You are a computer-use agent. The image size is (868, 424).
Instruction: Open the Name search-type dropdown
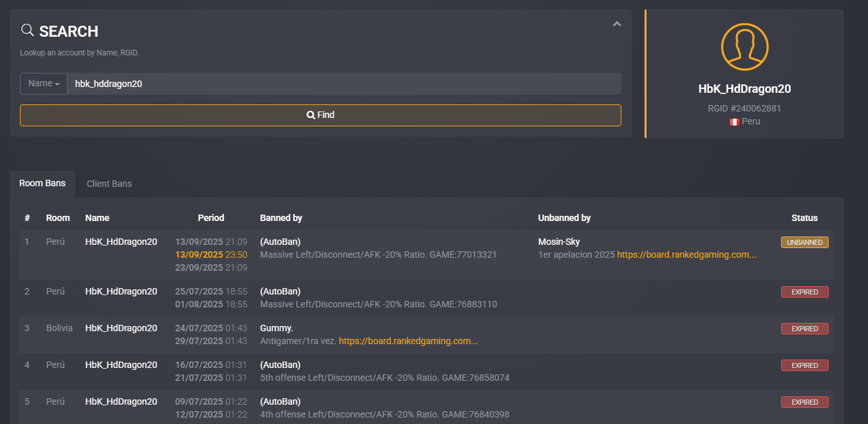pos(44,84)
